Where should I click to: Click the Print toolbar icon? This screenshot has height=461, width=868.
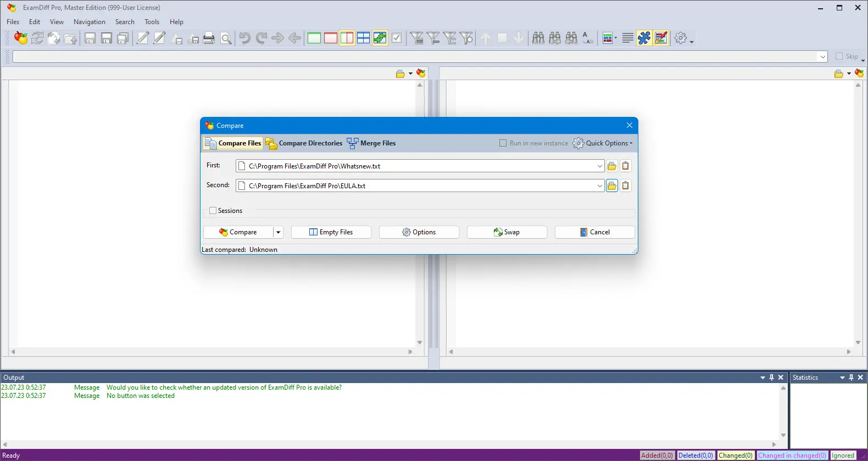[209, 38]
